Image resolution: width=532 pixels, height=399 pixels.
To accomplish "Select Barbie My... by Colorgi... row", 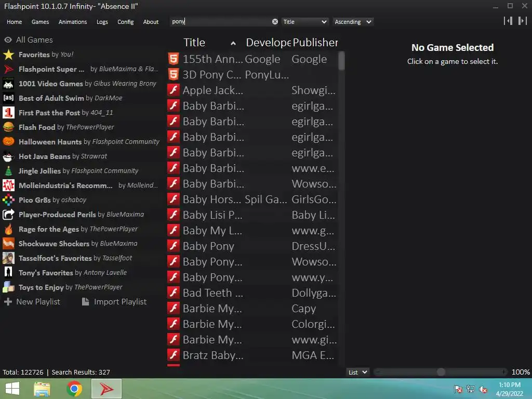I will click(x=252, y=324).
